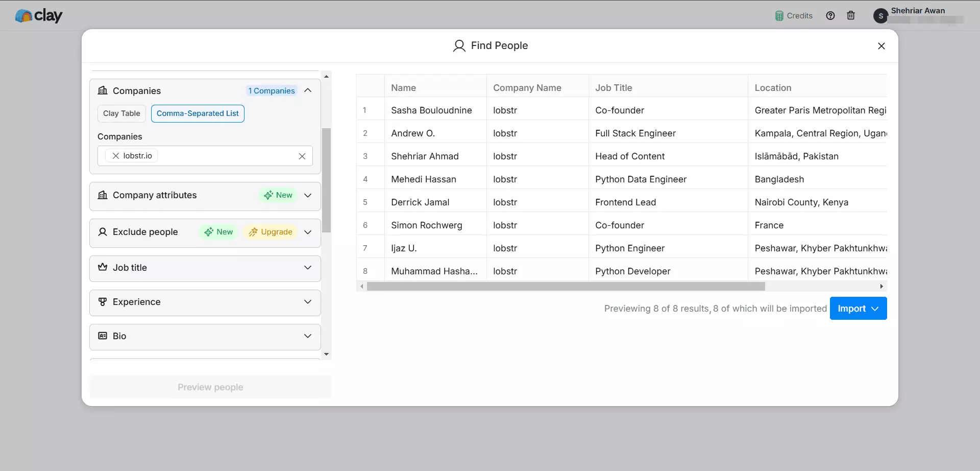The height and width of the screenshot is (471, 980).
Task: Expand the Company attributes section
Action: click(x=308, y=196)
